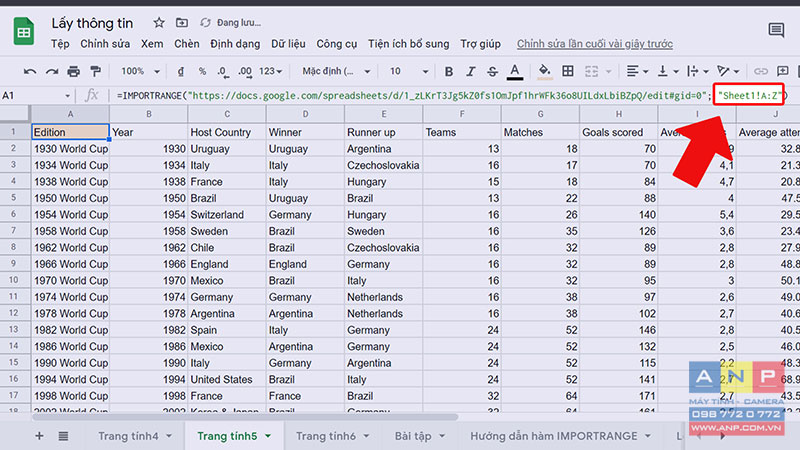
Task: Open the Chèn menu
Action: pyautogui.click(x=187, y=44)
